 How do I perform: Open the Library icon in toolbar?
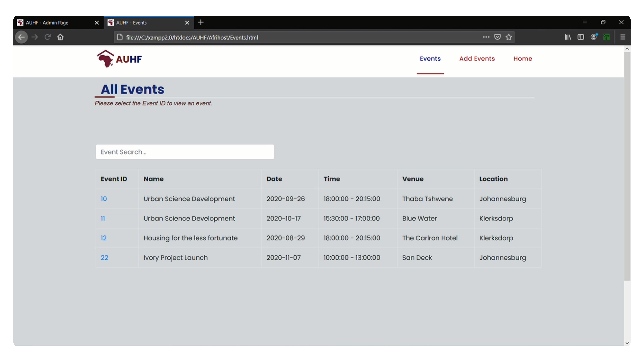568,37
